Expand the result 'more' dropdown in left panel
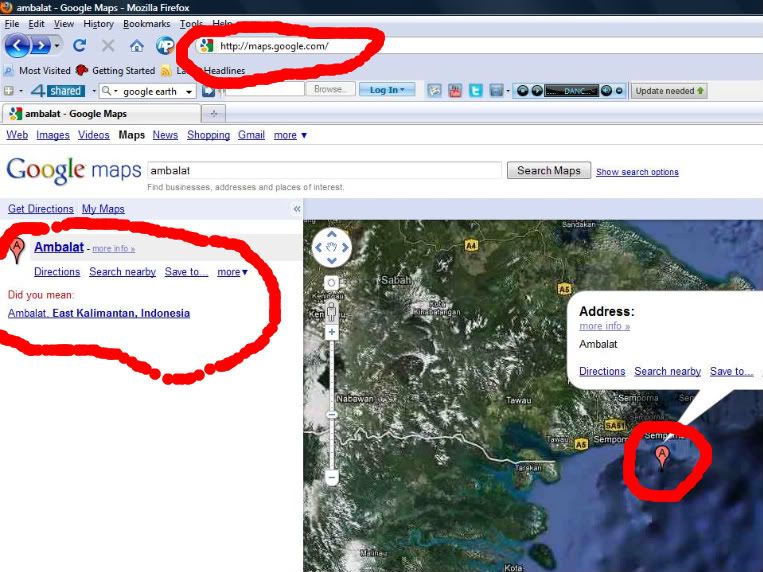This screenshot has height=572, width=763. tap(232, 272)
